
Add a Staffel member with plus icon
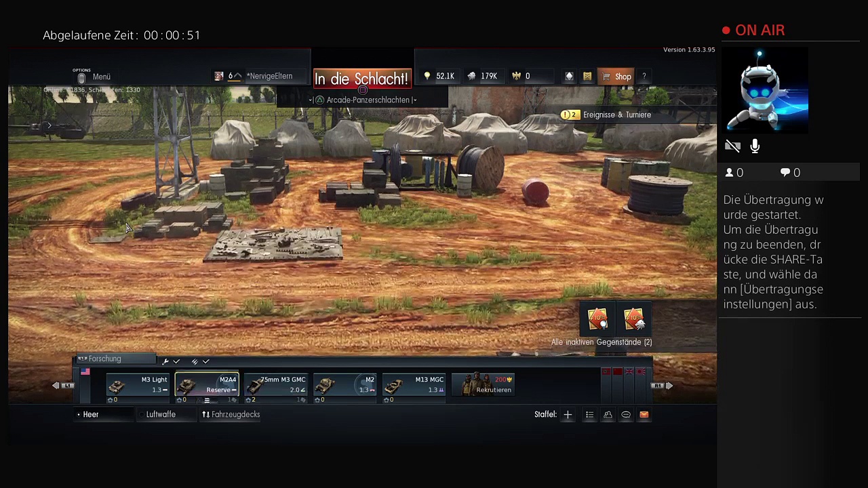[568, 415]
